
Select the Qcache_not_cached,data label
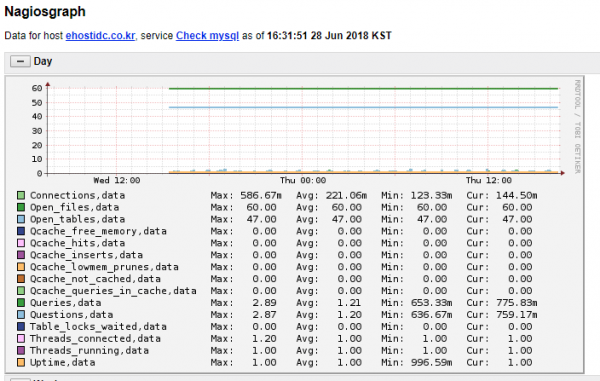95,279
